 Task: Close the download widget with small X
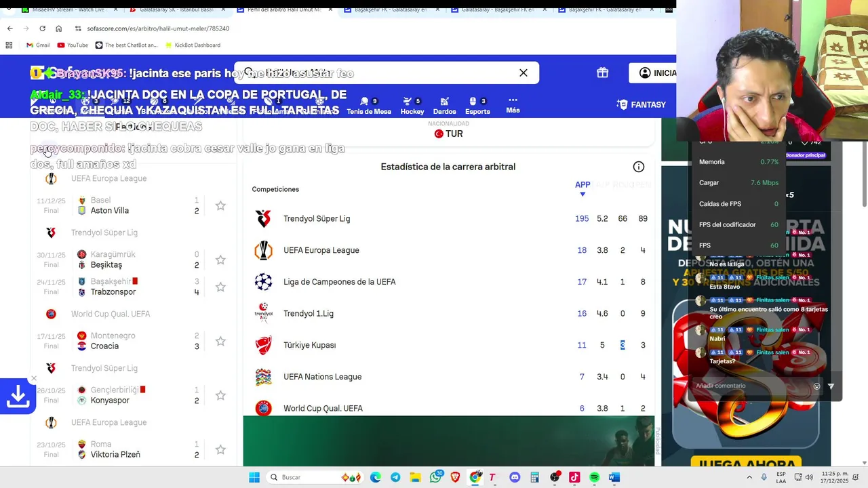coord(34,379)
